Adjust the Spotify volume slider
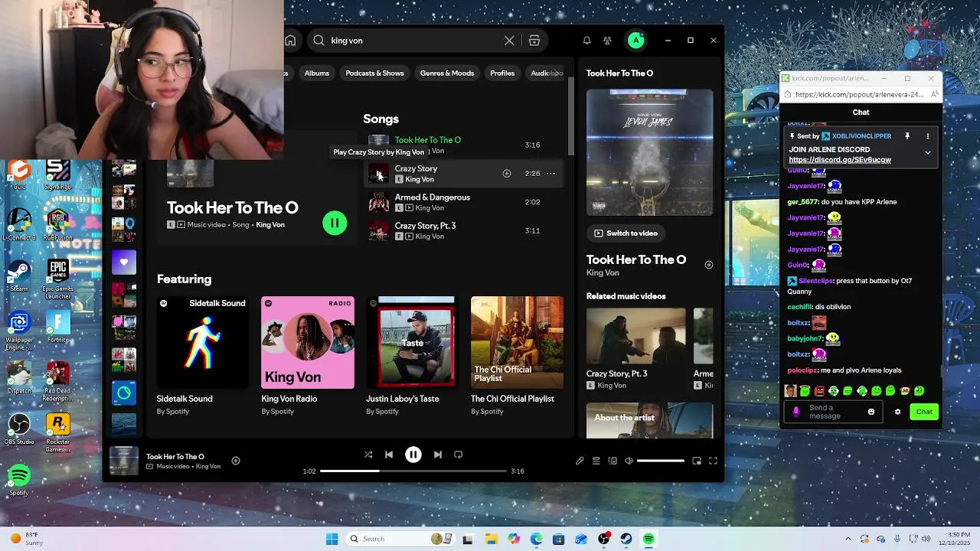This screenshot has width=980, height=551. [x=661, y=461]
